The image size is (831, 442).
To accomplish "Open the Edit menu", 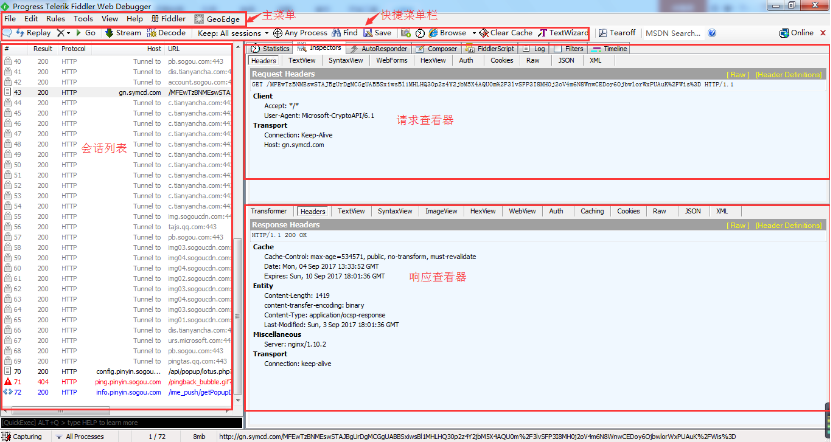I will point(31,19).
